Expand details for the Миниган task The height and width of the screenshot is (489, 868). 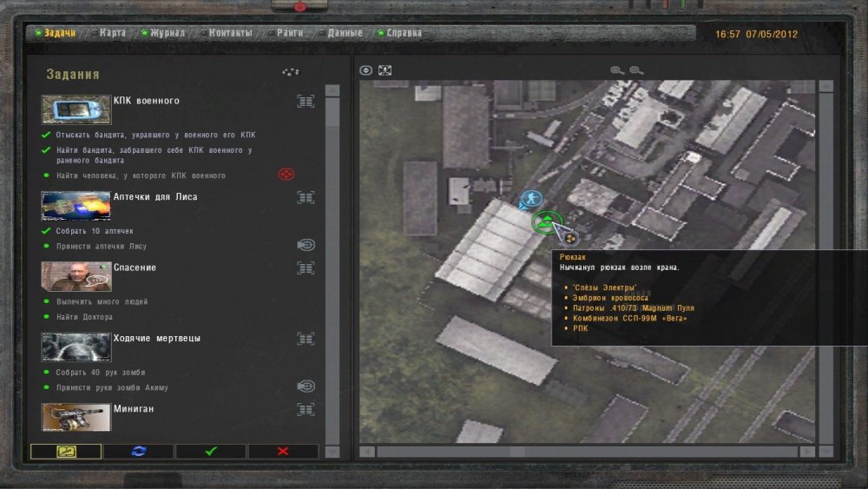pyautogui.click(x=306, y=410)
